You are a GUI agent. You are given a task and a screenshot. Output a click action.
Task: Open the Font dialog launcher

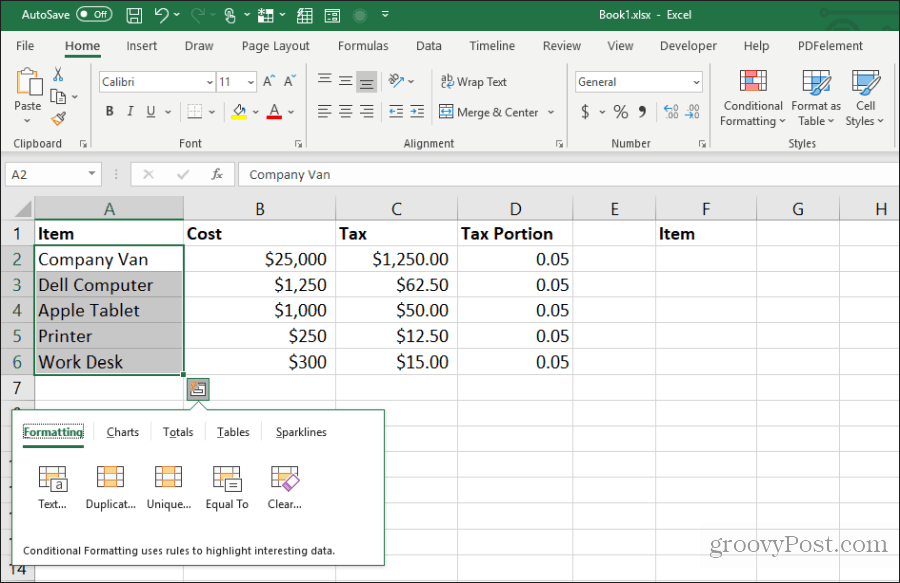click(x=298, y=144)
